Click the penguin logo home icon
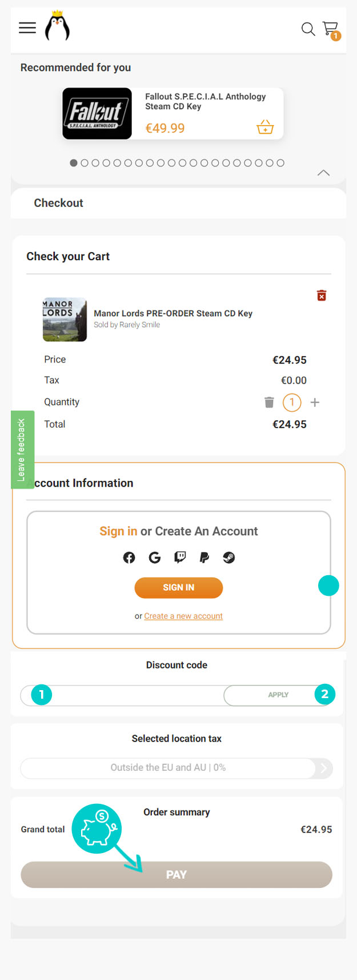 click(57, 27)
